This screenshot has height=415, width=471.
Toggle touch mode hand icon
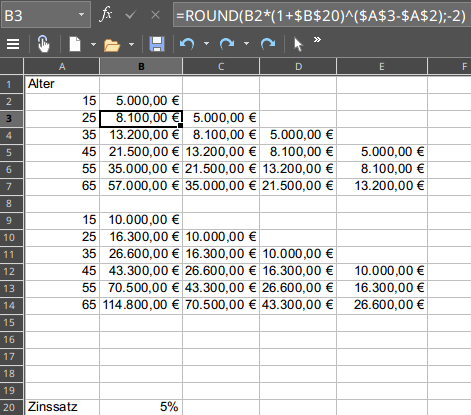tap(43, 44)
